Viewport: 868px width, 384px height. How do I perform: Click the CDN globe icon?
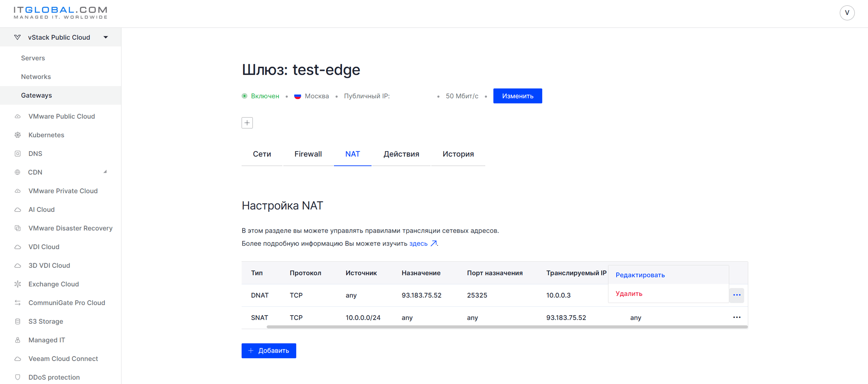(17, 172)
